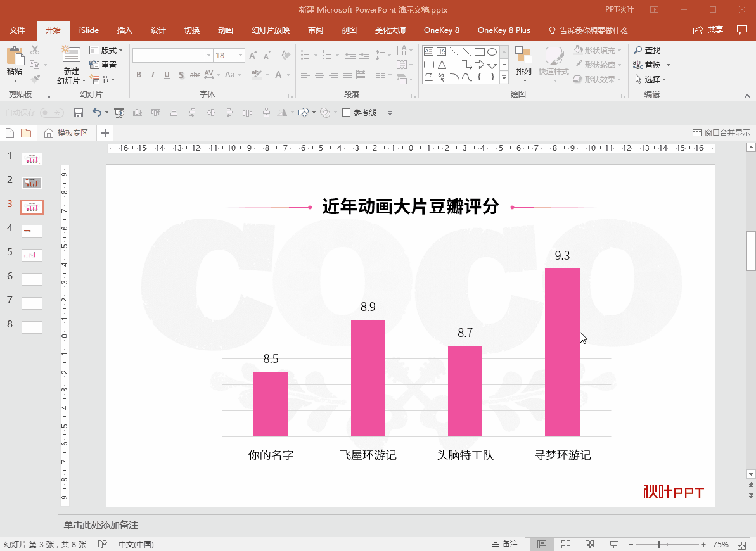
Task: Switch to normal view
Action: (x=542, y=544)
